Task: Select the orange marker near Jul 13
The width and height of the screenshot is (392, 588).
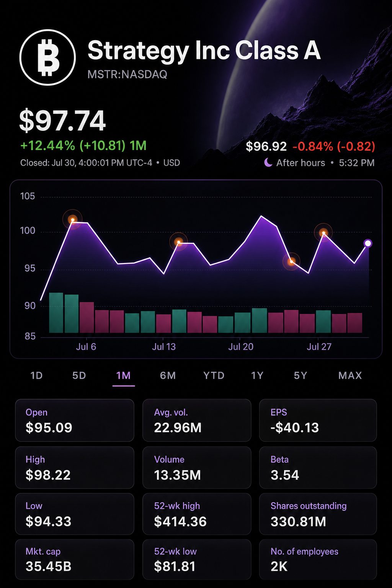Action: pyautogui.click(x=178, y=242)
